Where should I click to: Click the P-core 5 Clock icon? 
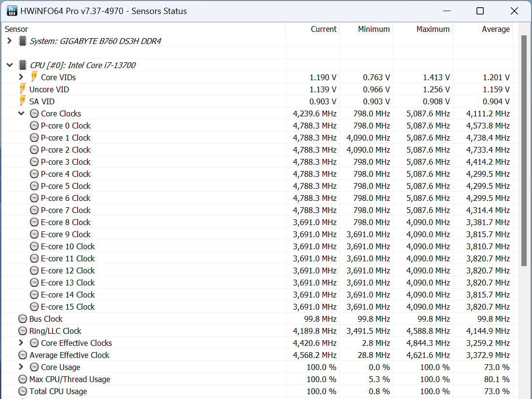[34, 186]
